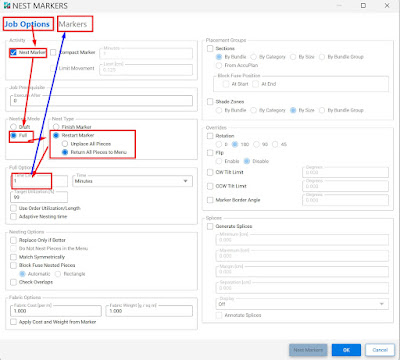Open the Time units dropdown showing Minutes
Image resolution: width=400 pixels, height=360 pixels.
[132, 181]
